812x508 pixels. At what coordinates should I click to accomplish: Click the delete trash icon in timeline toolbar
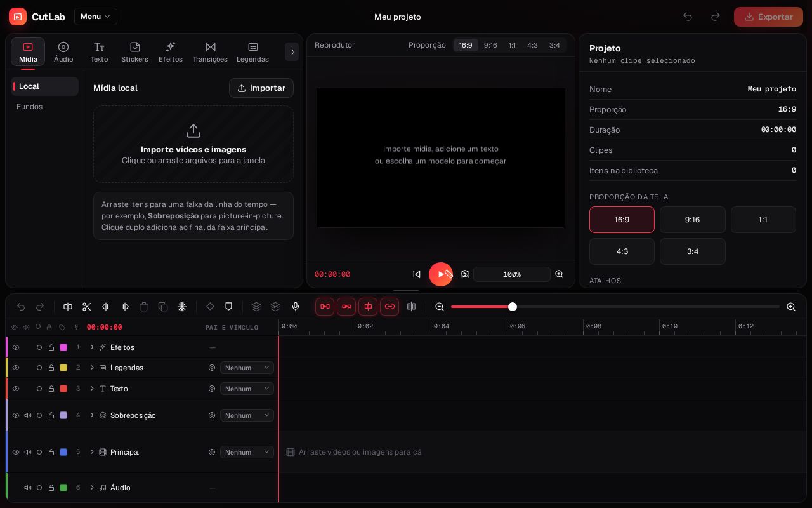pos(144,307)
